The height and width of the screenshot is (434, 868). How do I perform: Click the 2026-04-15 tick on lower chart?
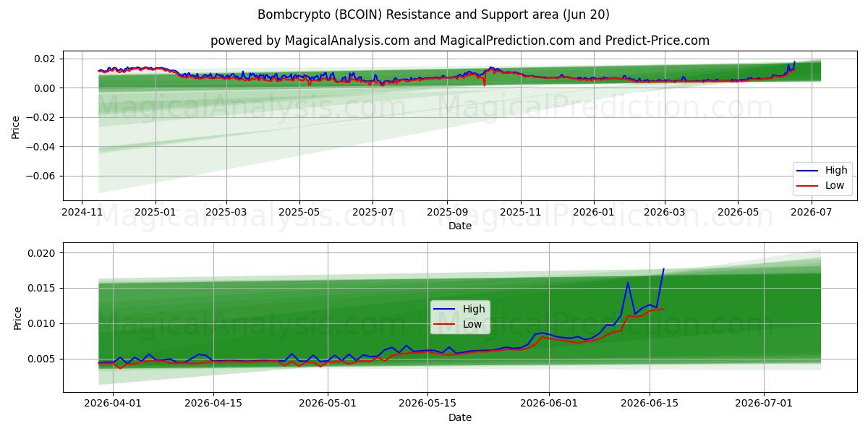(x=213, y=405)
